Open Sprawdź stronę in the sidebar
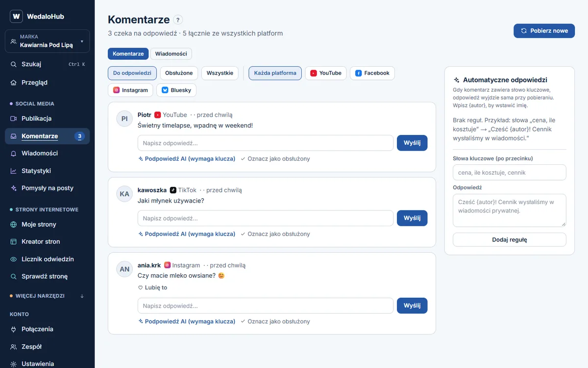The height and width of the screenshot is (368, 588). [x=48, y=276]
